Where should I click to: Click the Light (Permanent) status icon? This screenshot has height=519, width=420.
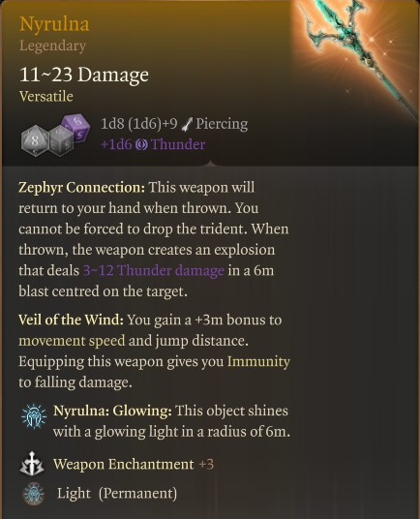point(34,494)
